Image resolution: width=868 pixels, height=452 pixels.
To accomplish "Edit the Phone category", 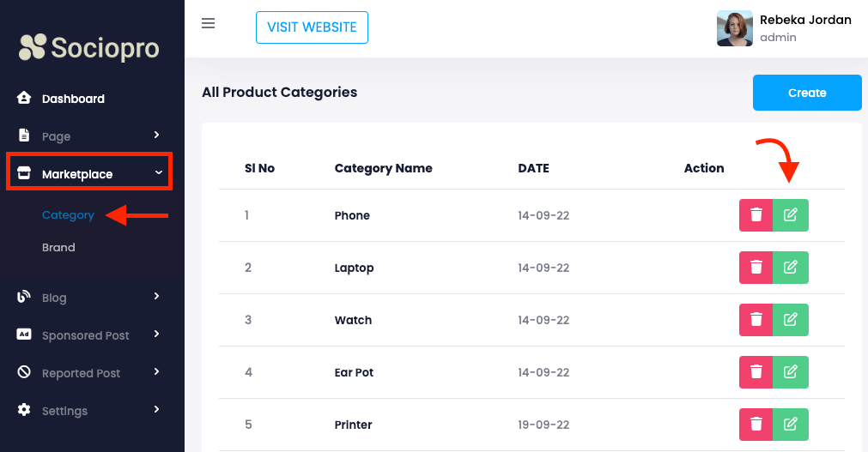I will [x=791, y=215].
